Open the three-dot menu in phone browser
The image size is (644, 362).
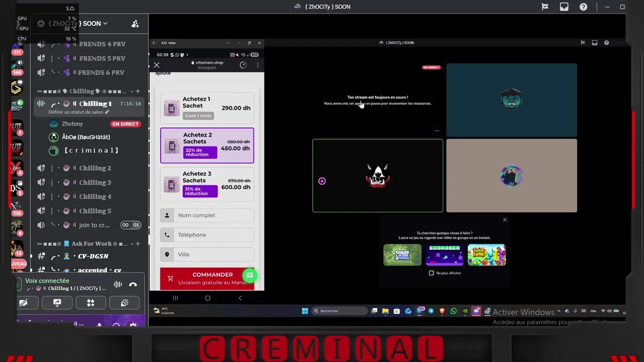[258, 65]
